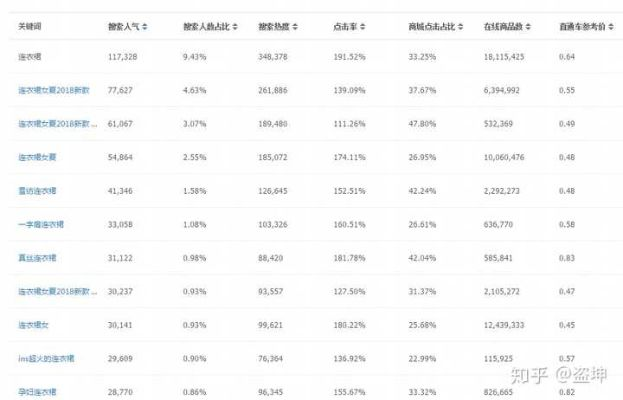This screenshot has width=623, height=400.
Task: Click sort arrows beside 搜索人数占比
Action: pos(238,26)
